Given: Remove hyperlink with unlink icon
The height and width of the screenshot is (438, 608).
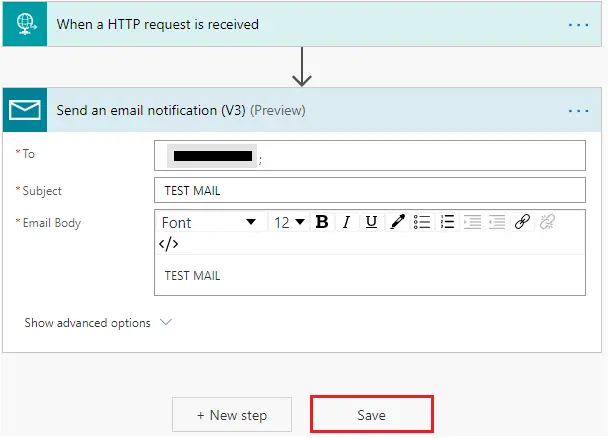Looking at the screenshot, I should pos(547,222).
